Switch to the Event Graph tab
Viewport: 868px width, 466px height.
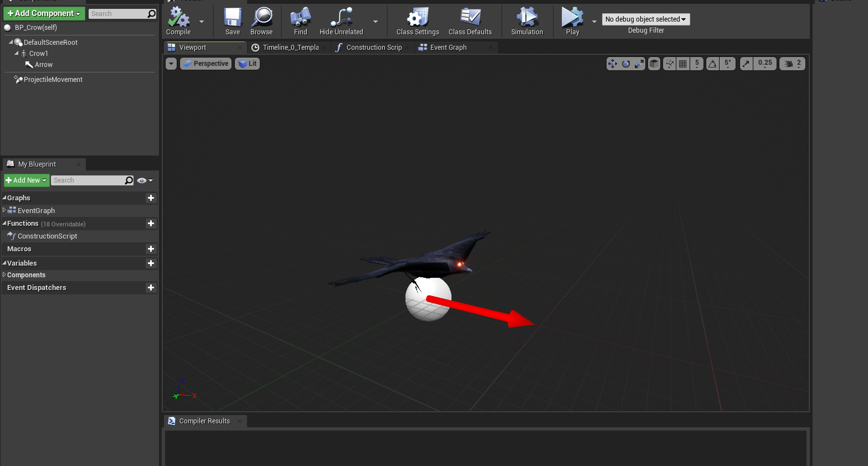[456, 48]
